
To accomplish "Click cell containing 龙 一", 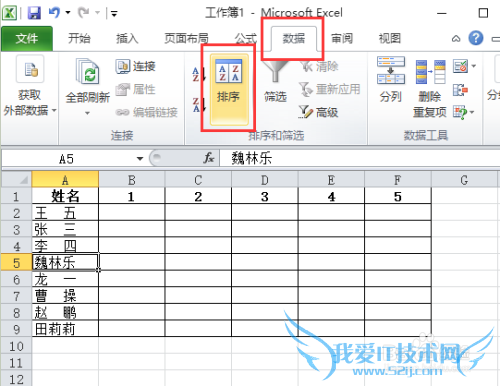I will 65,279.
